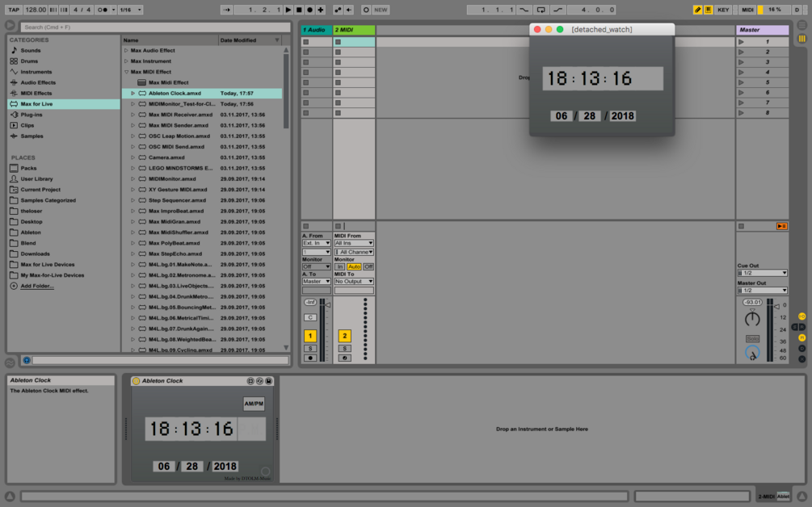Click the TAP tempo button
Viewport: 812px width, 507px height.
click(14, 10)
